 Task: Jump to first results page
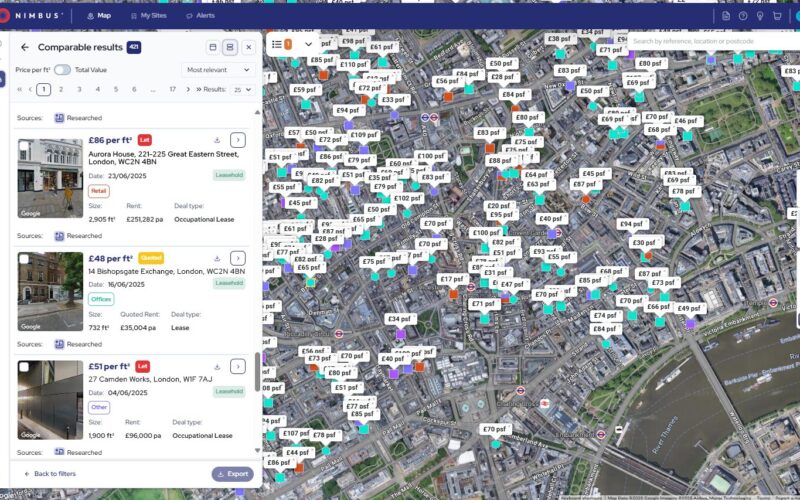[x=20, y=89]
